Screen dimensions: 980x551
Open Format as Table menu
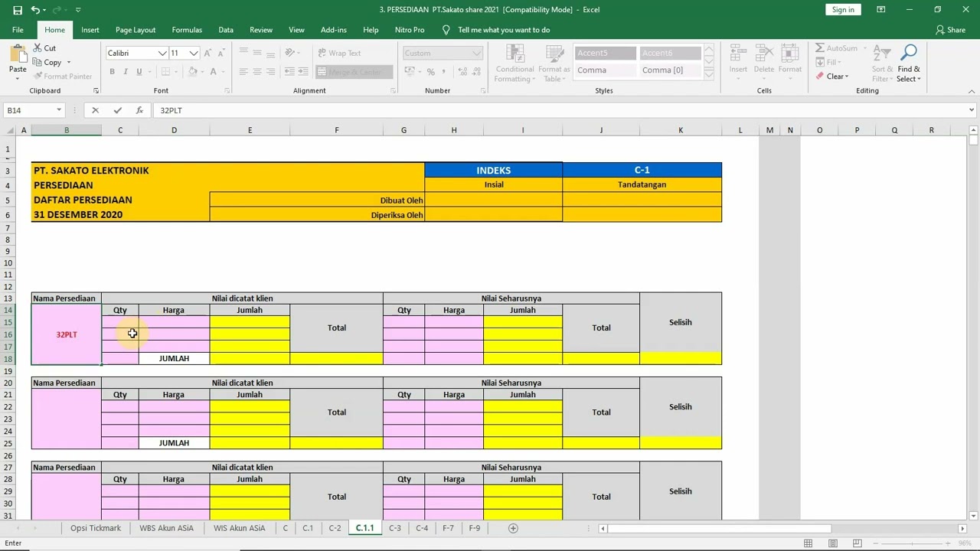[x=554, y=63]
